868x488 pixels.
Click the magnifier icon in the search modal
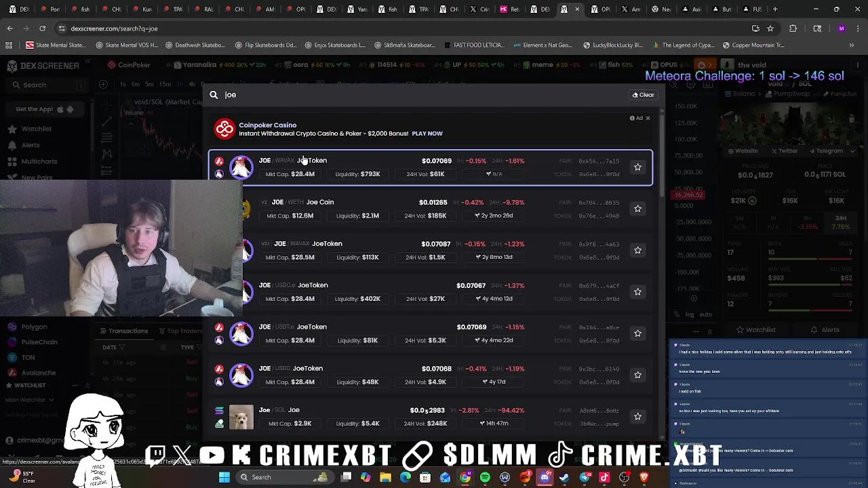(x=214, y=95)
